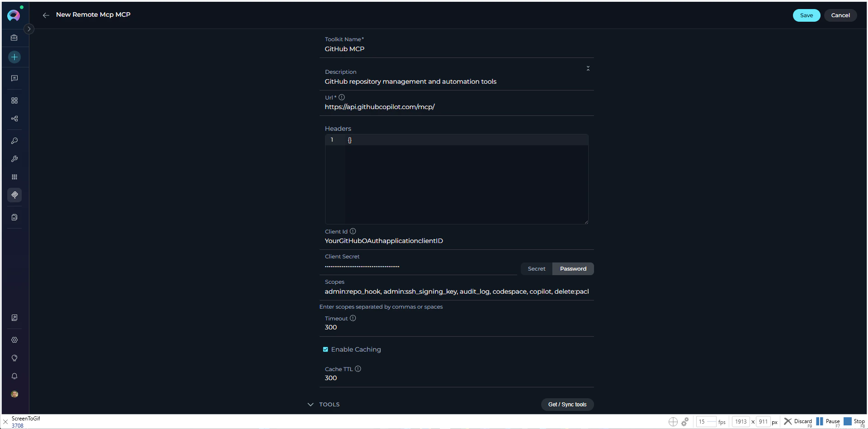
Task: Click the lightbulb tips icon in sidebar
Action: tap(14, 358)
